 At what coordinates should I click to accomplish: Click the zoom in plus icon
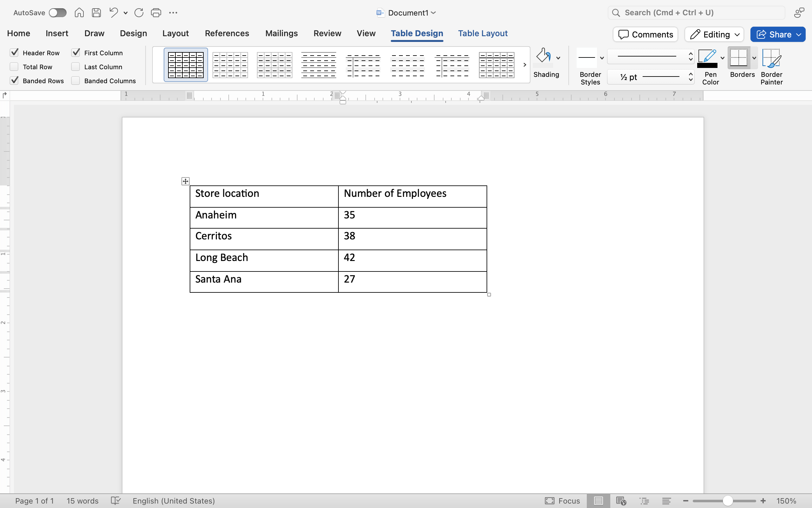763,501
